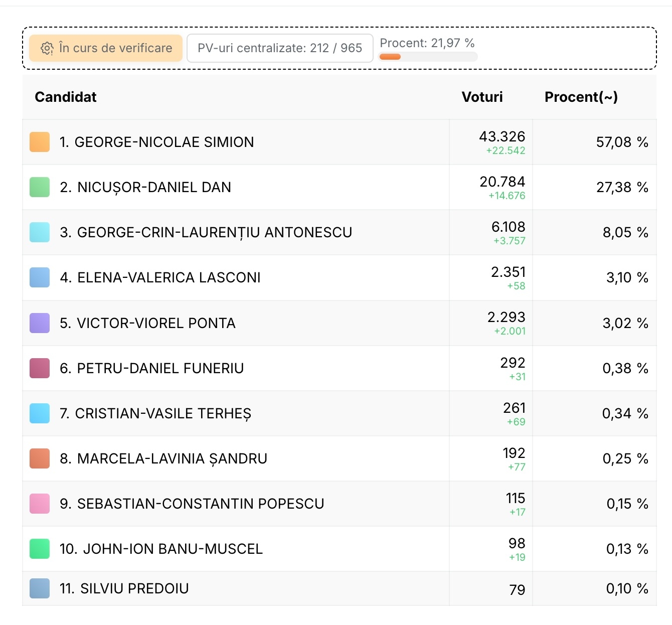Click the 'În curs de verificare' status badge
The height and width of the screenshot is (625, 672).
click(x=106, y=48)
